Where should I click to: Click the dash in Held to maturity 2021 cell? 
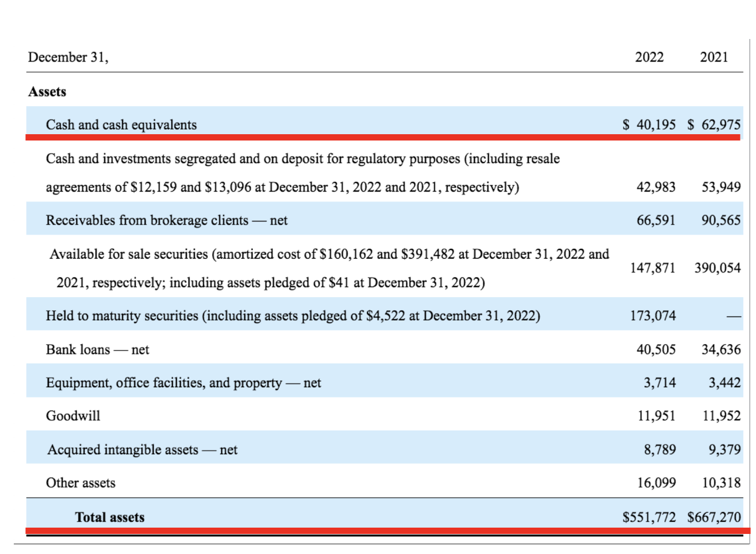pos(734,317)
